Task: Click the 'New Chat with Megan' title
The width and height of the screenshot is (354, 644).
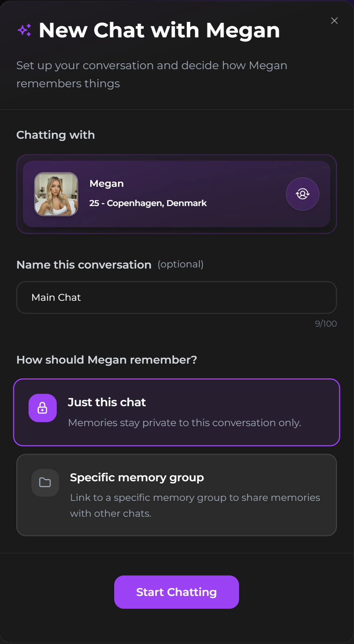Action: pos(159,30)
